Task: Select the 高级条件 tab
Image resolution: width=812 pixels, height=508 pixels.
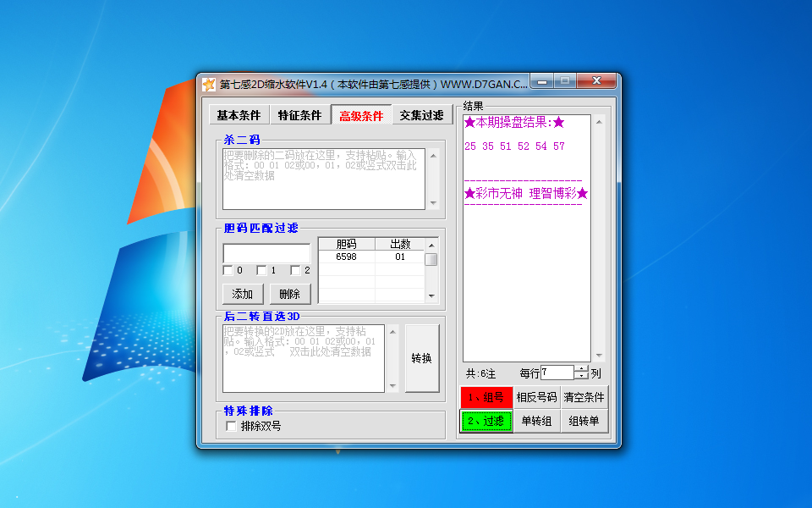Action: 361,115
